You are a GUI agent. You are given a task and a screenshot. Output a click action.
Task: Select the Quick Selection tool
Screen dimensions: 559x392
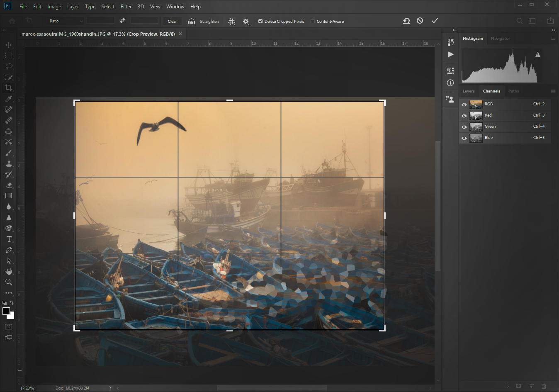pyautogui.click(x=9, y=77)
